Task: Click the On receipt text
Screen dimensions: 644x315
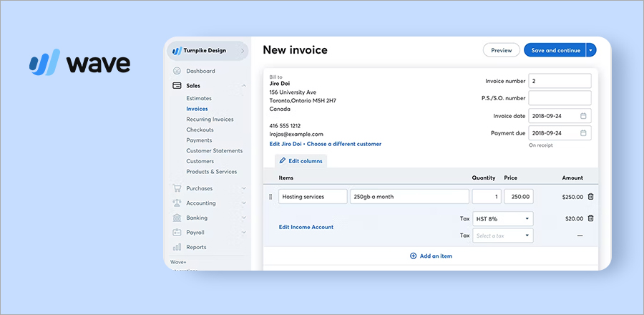Action: (540, 145)
